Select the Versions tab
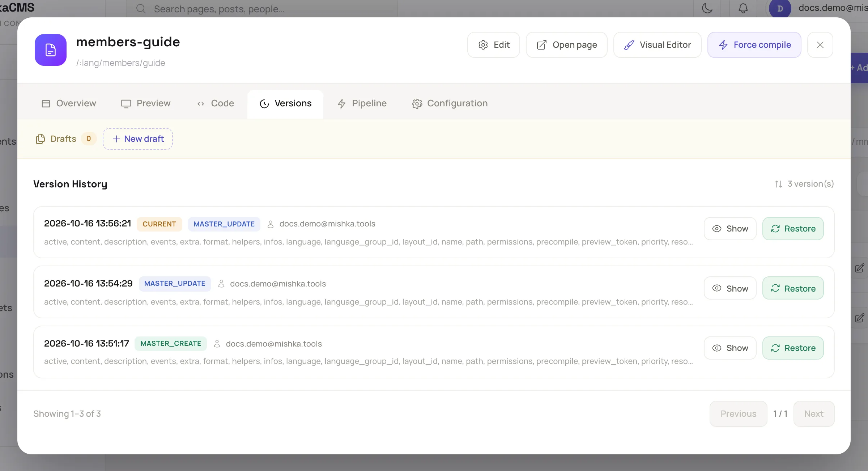Viewport: 868px width, 471px height. pos(285,104)
